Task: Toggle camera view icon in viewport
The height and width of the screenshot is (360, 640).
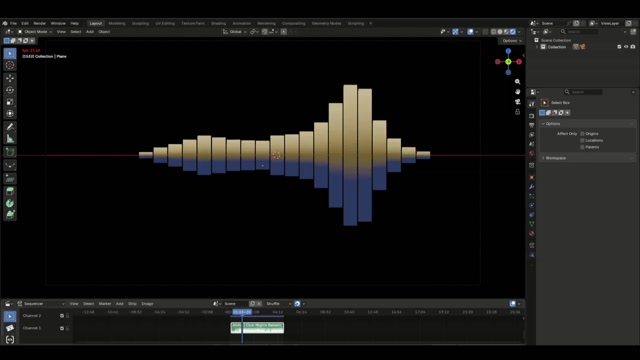Action: [518, 102]
